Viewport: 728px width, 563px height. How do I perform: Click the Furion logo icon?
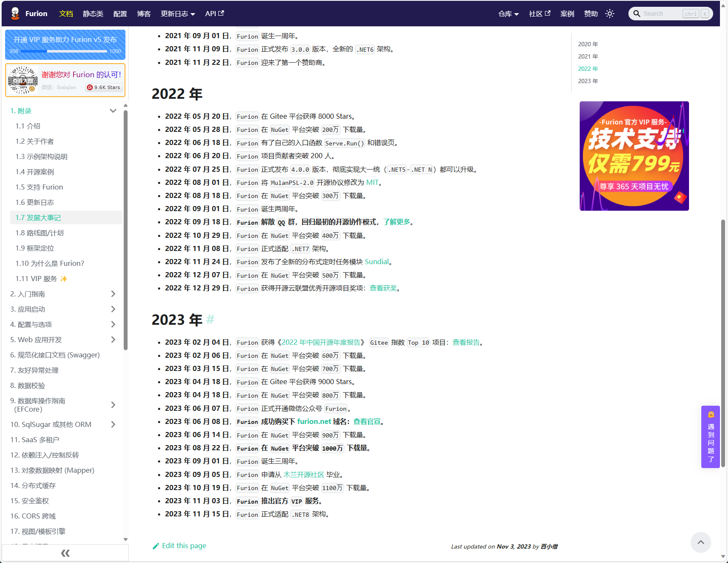15,14
